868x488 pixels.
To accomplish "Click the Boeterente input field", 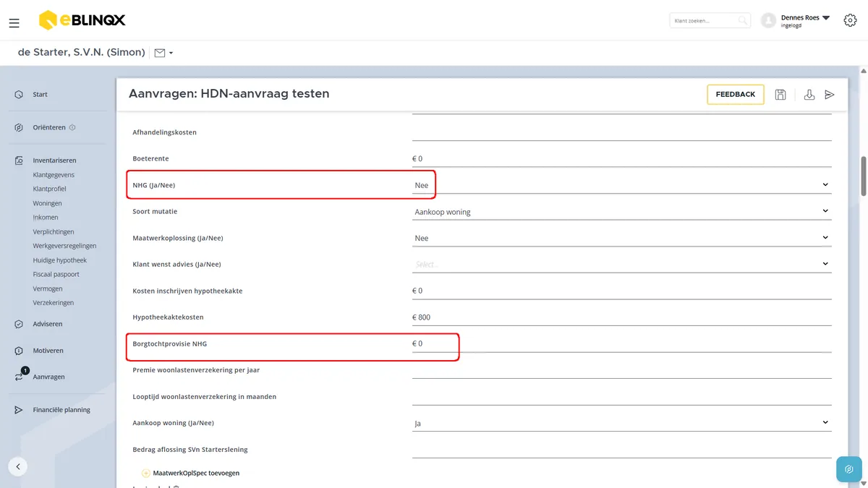I will [x=621, y=158].
